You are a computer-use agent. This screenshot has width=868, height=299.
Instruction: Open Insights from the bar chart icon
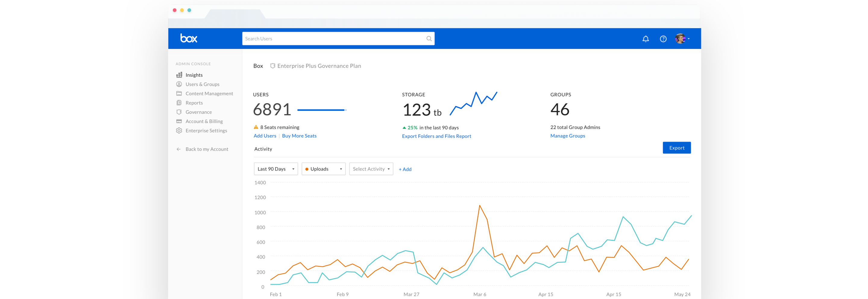click(x=179, y=75)
